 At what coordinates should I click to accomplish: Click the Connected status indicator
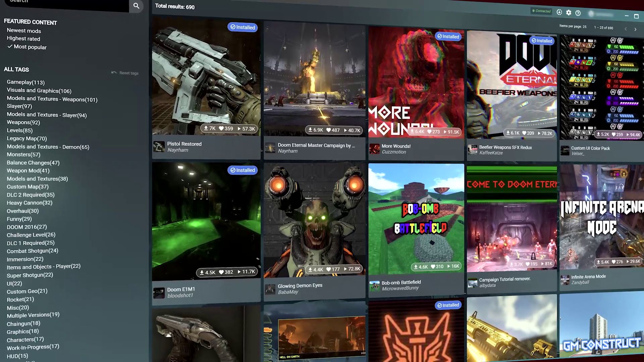(x=541, y=11)
